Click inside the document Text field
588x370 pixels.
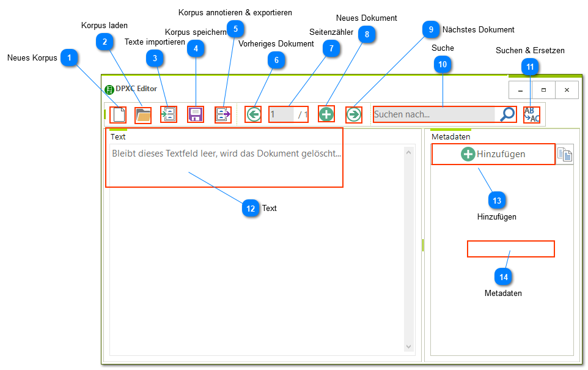257,245
